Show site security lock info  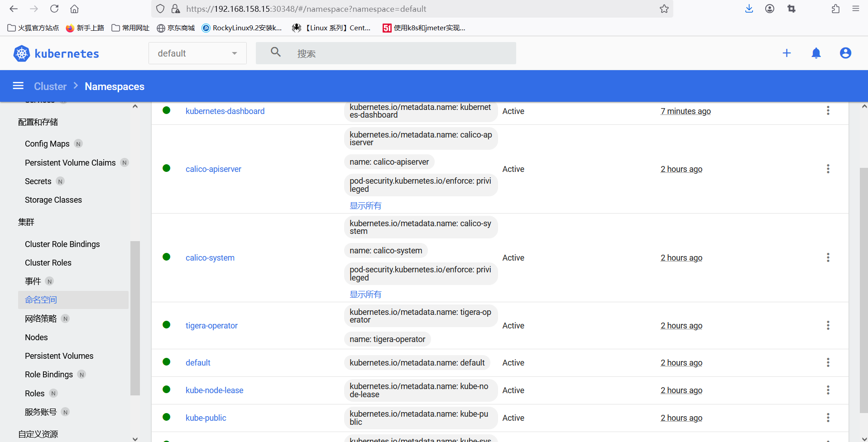[x=175, y=9]
